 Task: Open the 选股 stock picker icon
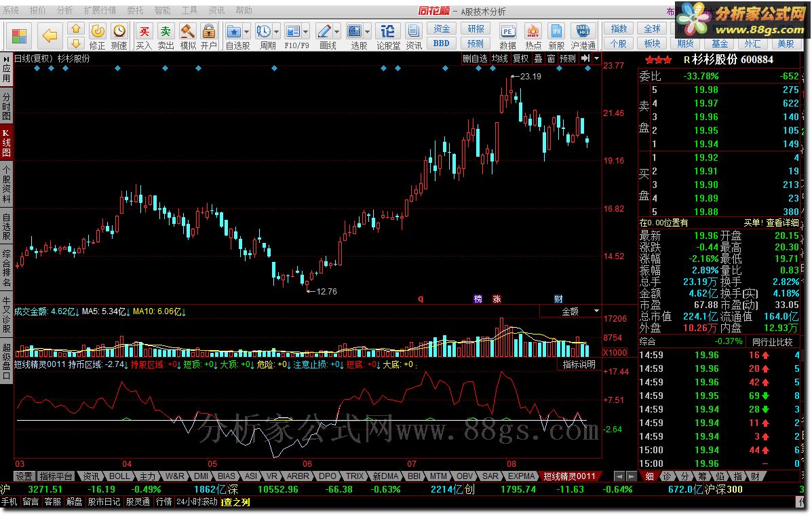pyautogui.click(x=355, y=32)
